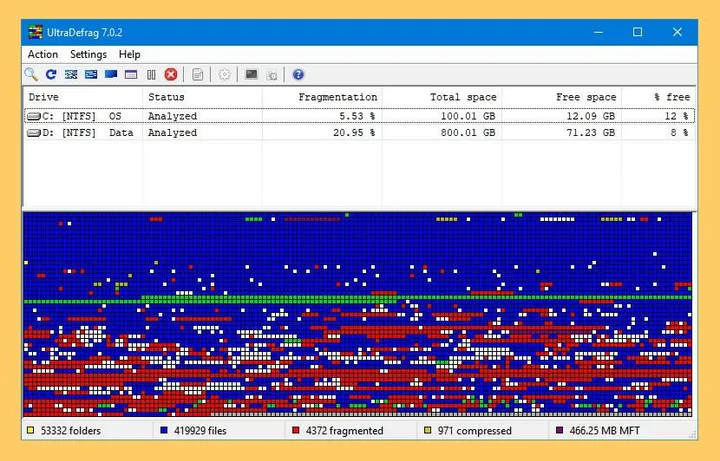Sort by the % free column header
720x461 pixels.
pos(658,97)
